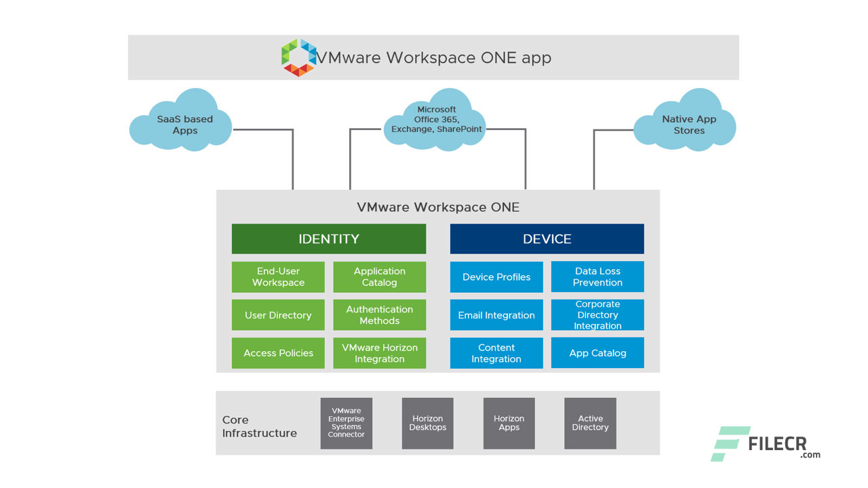Click the Access Policies box
Image resolution: width=868 pixels, height=488 pixels.
(x=278, y=353)
